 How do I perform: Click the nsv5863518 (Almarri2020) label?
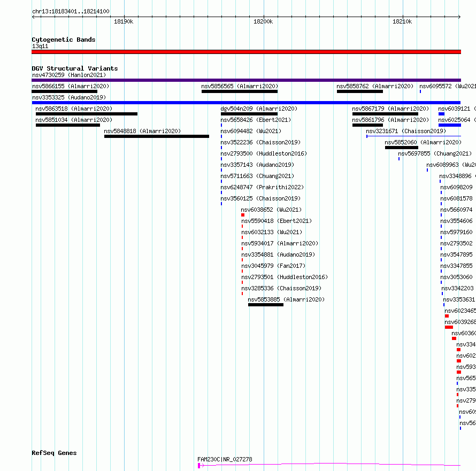[74, 109]
